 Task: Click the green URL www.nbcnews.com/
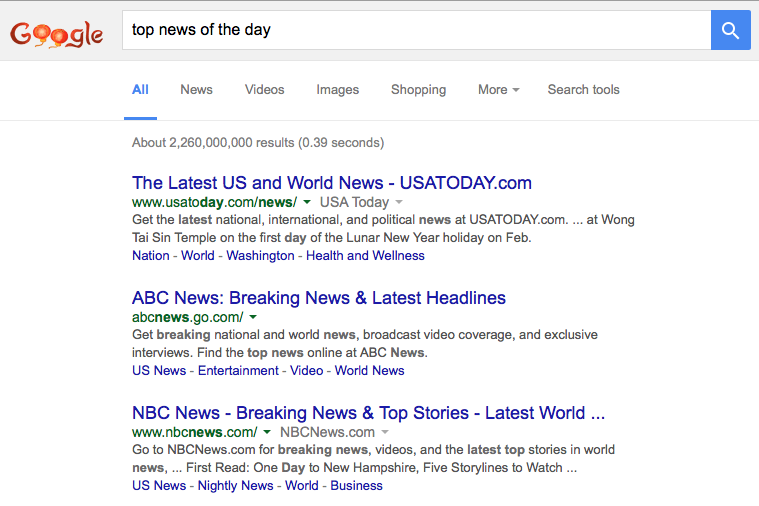point(195,432)
